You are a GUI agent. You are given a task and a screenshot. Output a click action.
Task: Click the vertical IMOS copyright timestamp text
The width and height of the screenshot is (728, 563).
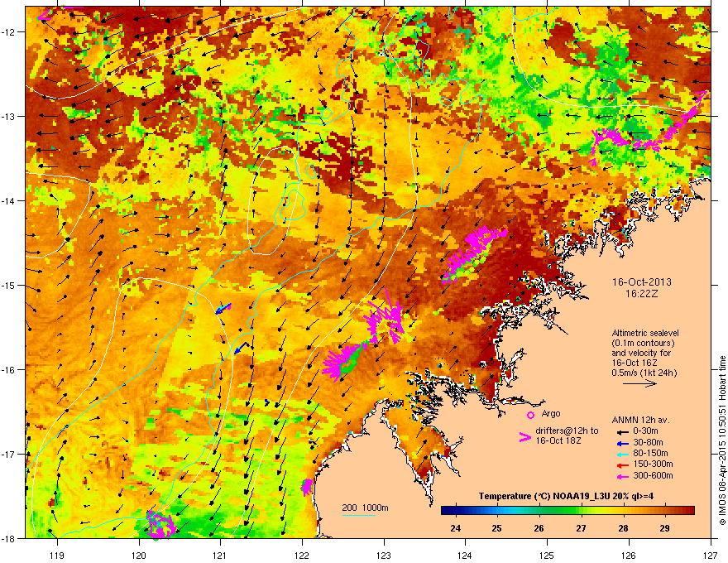click(722, 440)
